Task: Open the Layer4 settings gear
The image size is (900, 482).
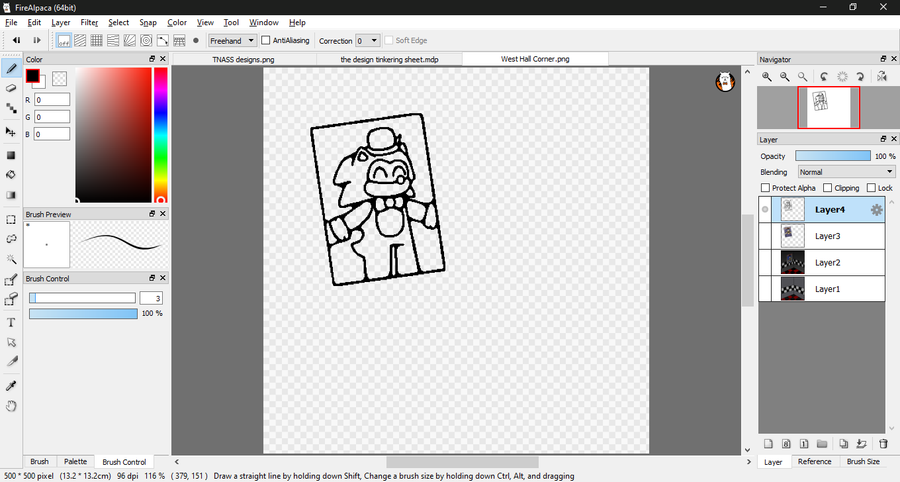Action: point(876,210)
